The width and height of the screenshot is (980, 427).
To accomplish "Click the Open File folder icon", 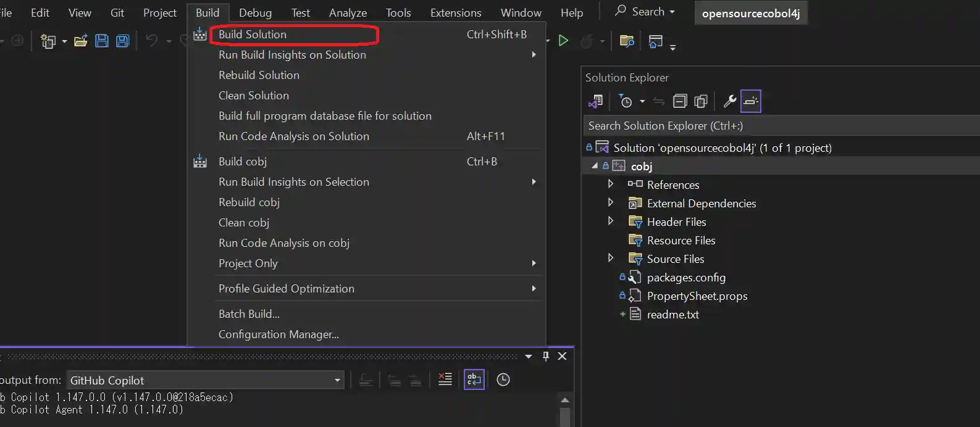I will pos(80,41).
